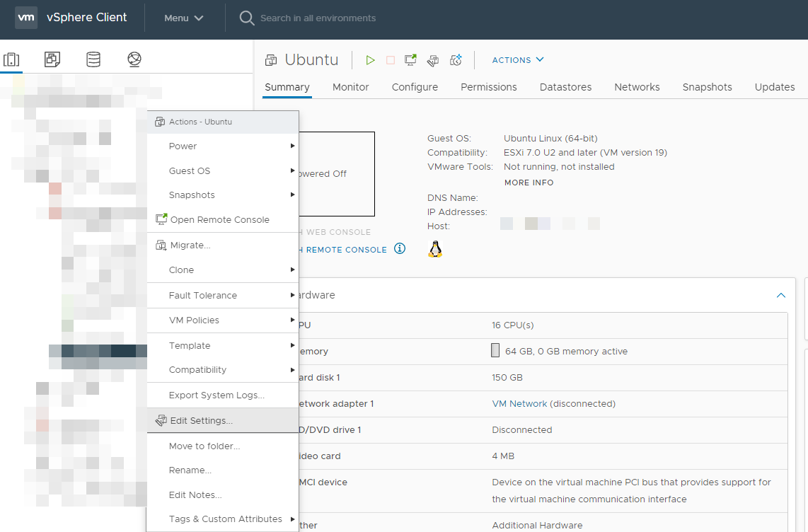This screenshot has width=808, height=532.
Task: Choose Edit Settings in context menu
Action: point(201,420)
